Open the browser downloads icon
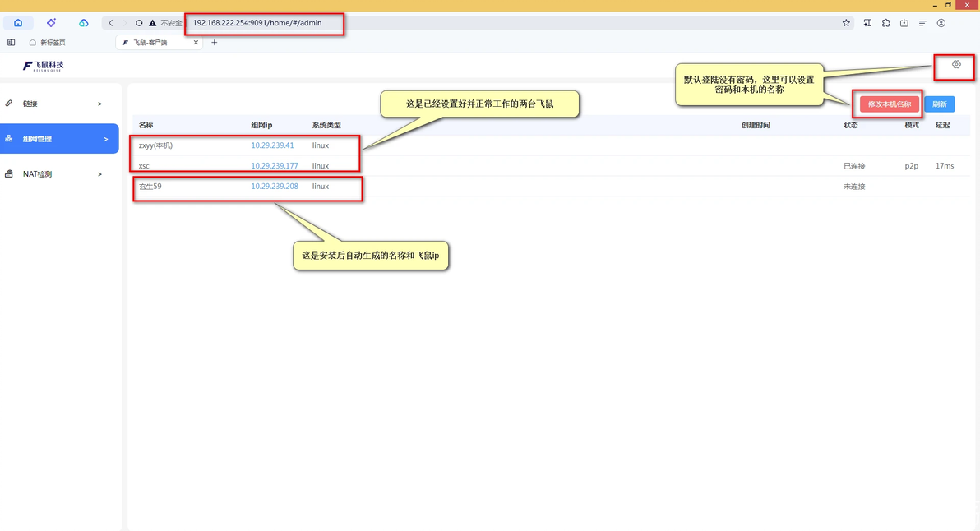Viewport: 980px width, 531px height. (x=904, y=23)
